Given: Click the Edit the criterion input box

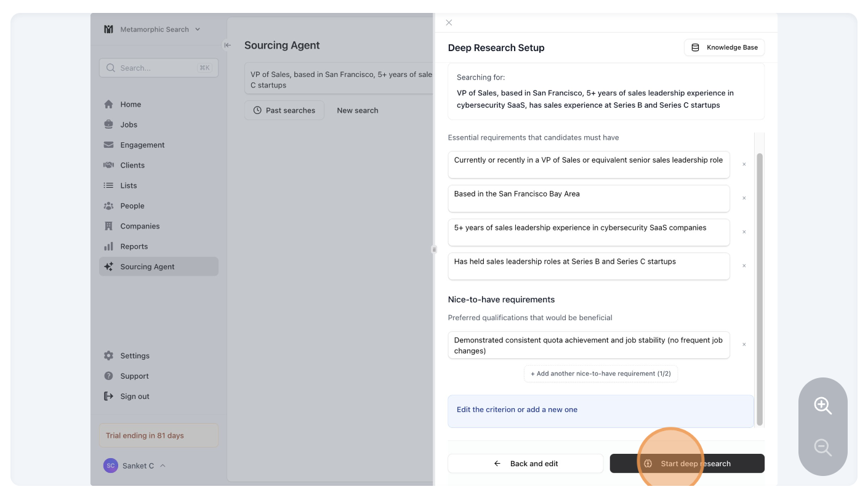Looking at the screenshot, I should tap(601, 411).
